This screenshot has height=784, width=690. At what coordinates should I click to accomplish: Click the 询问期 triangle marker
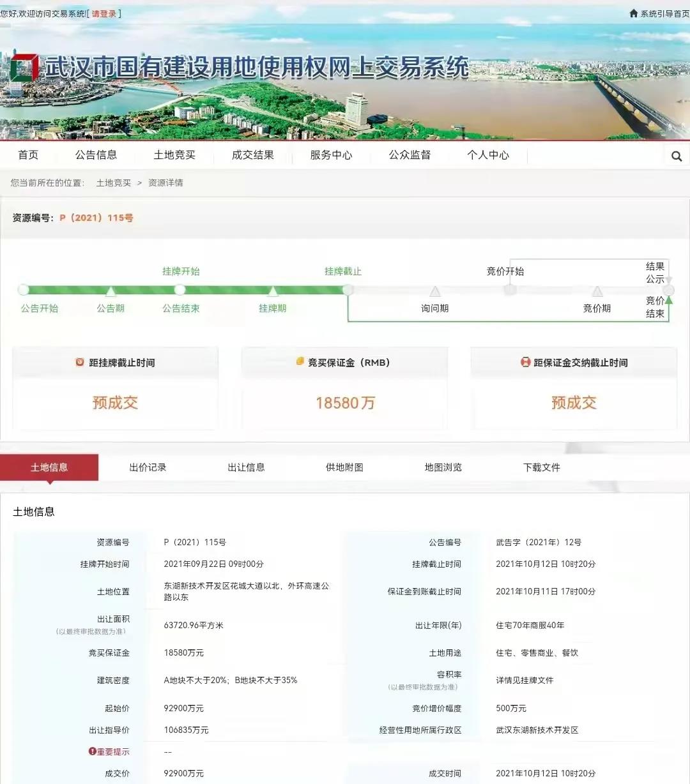(x=435, y=292)
